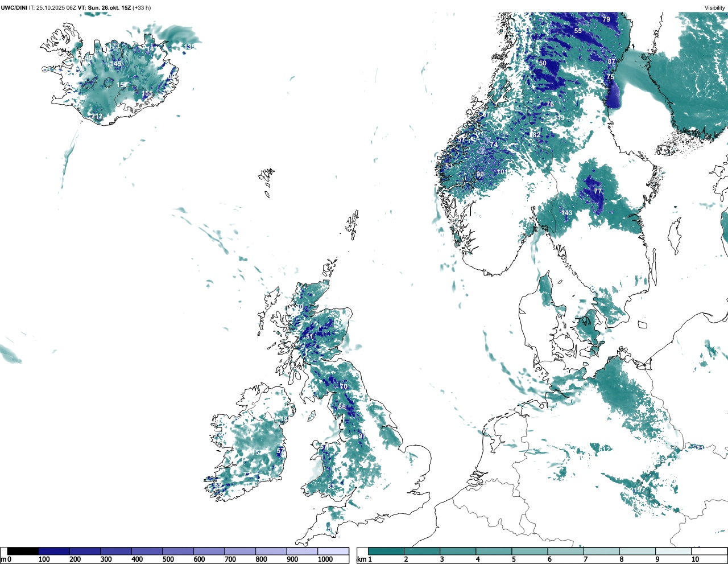The height and width of the screenshot is (564, 728).
Task: Click the '70' value in southern Scotland
Action: (x=344, y=386)
